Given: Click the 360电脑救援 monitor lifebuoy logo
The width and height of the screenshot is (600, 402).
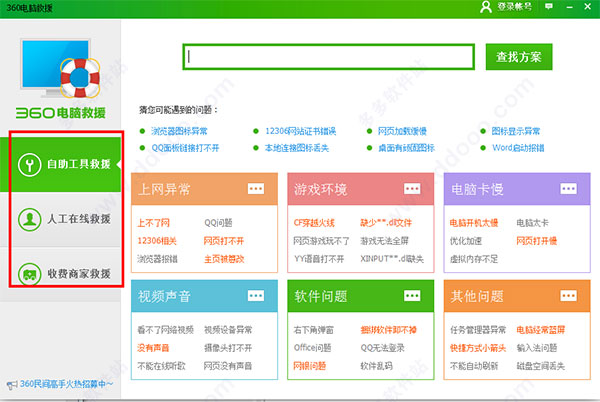Looking at the screenshot, I should pos(61,68).
